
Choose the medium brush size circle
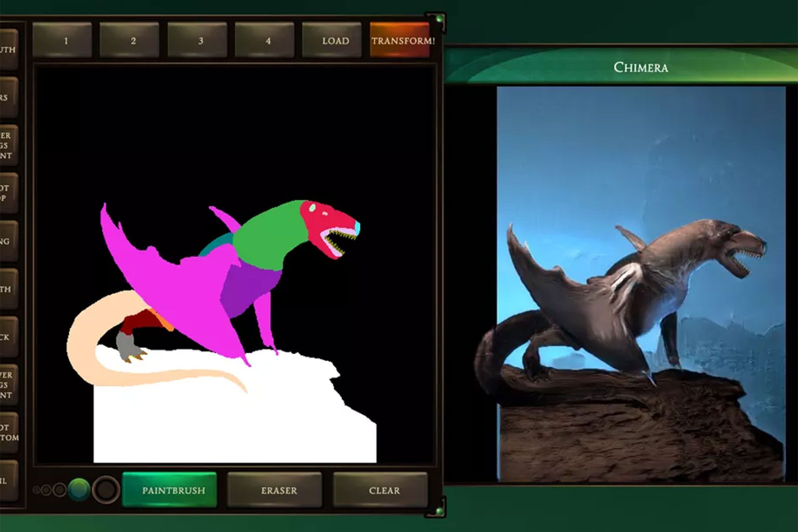tap(60, 490)
